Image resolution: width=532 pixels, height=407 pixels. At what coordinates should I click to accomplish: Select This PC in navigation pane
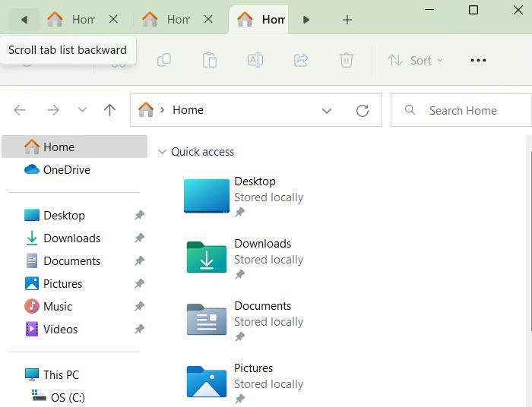pos(52,374)
